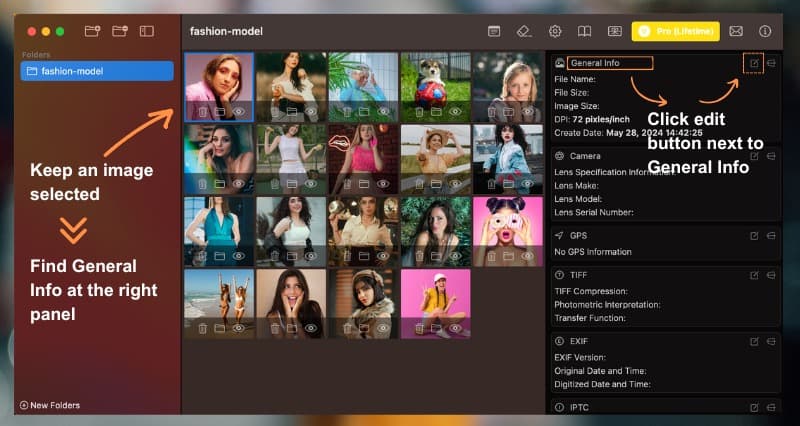Image resolution: width=800 pixels, height=426 pixels.
Task: Click edit icon next to General Info
Action: coord(754,63)
